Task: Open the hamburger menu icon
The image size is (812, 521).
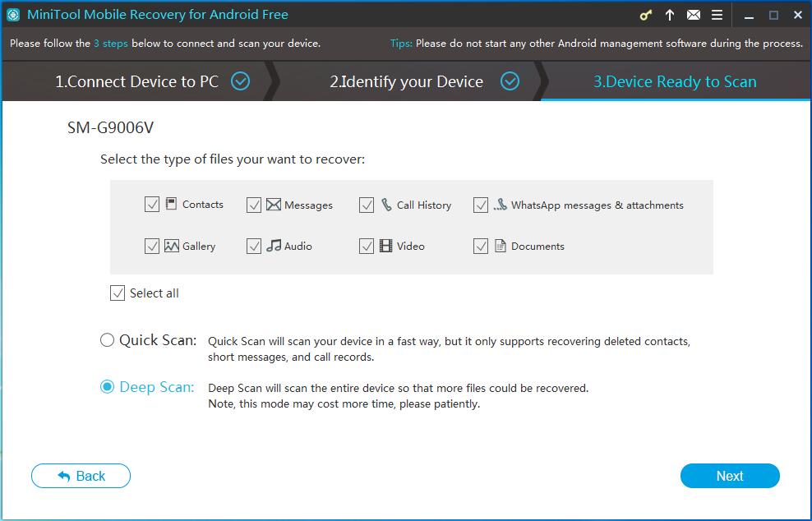Action: click(x=717, y=15)
